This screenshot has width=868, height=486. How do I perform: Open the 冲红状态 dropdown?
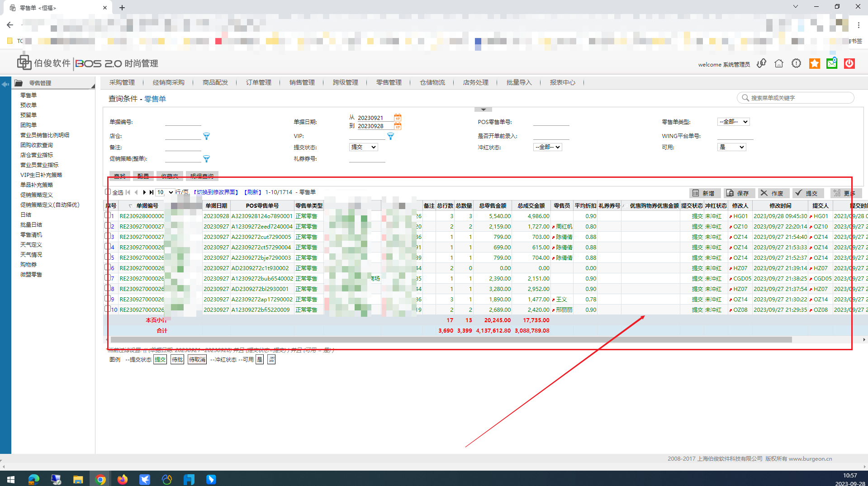[547, 147]
